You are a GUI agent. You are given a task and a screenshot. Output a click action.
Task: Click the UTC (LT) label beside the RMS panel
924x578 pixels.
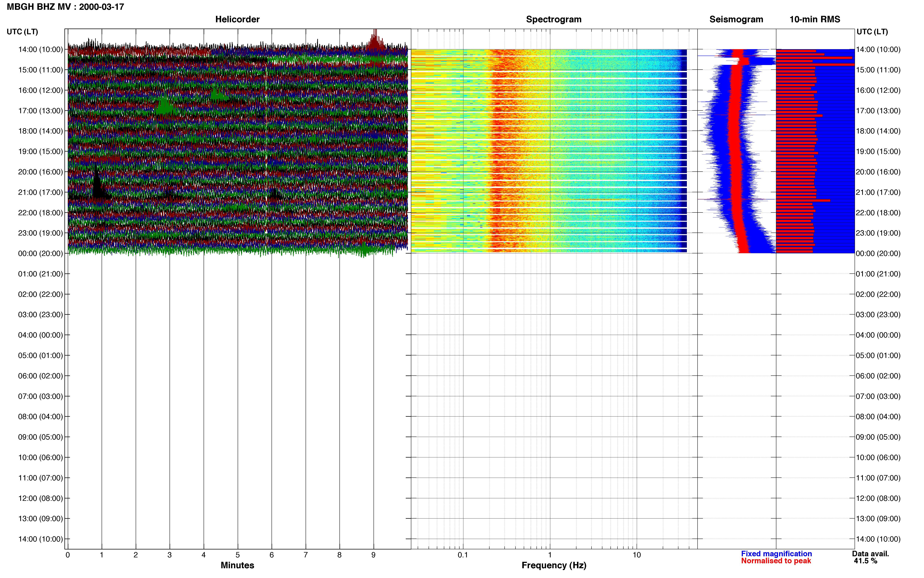(x=872, y=32)
